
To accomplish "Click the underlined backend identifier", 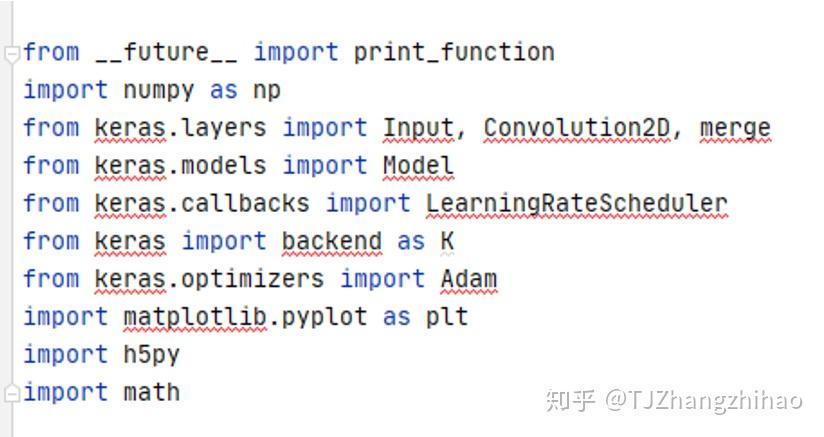I will coord(332,242).
